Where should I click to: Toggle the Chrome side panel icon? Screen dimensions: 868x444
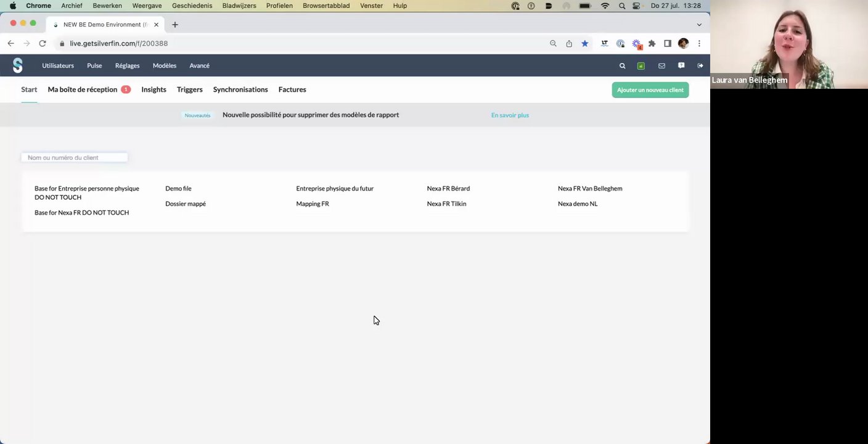[x=668, y=43]
